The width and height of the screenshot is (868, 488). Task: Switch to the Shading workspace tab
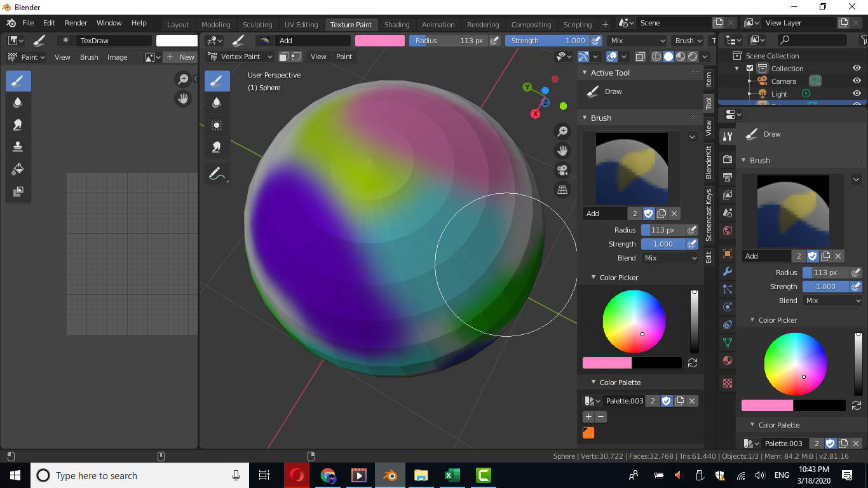(x=397, y=24)
